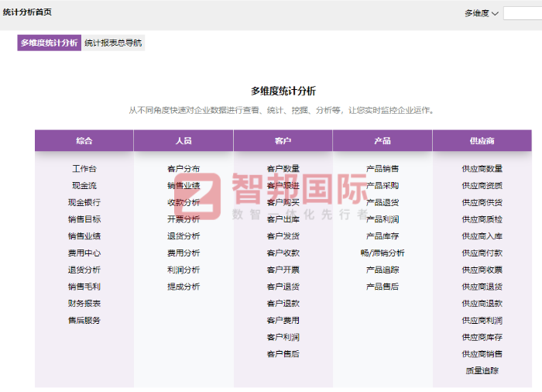This screenshot has height=392, width=542.
Task: Open the 费用分析 report link
Action: 184,253
